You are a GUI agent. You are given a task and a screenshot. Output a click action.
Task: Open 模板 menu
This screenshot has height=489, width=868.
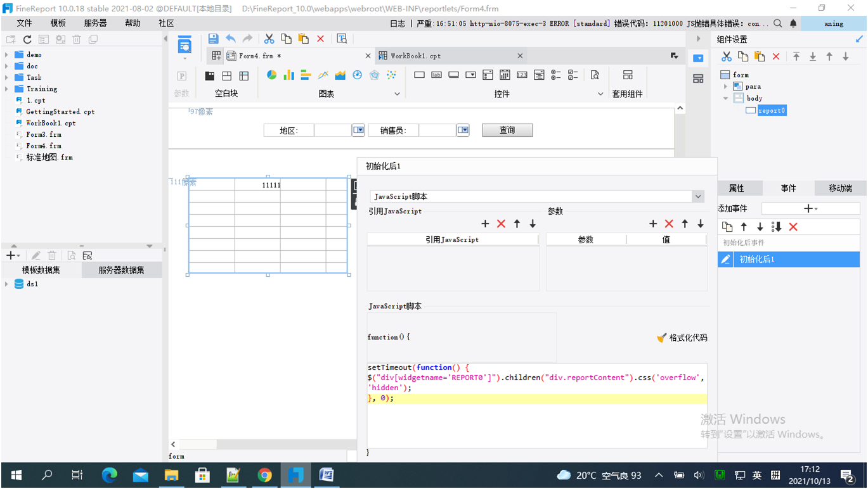point(58,23)
